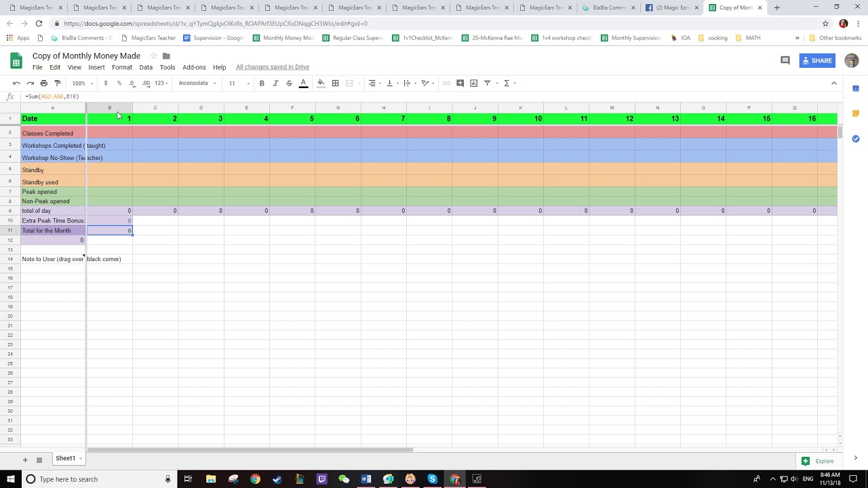Viewport: 868px width, 488px height.
Task: Click the move to folder icon
Action: 166,56
